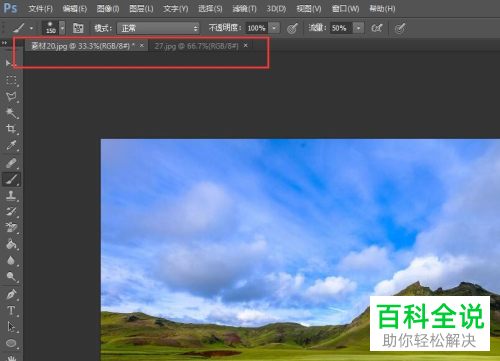Open the blend mode 正常 dropdown
The image size is (500, 361).
pos(158,28)
